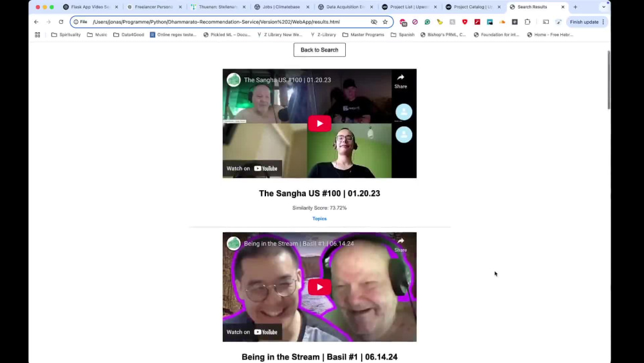644x363 pixels.
Task: Open the apps grid in bookmarks bar
Action: [x=37, y=35]
